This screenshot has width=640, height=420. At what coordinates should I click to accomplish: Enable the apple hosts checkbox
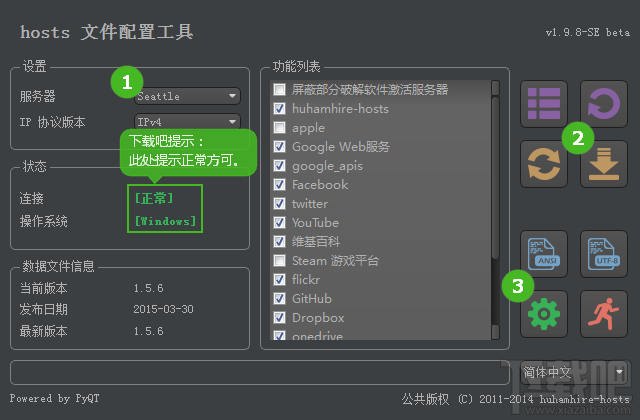pos(279,128)
